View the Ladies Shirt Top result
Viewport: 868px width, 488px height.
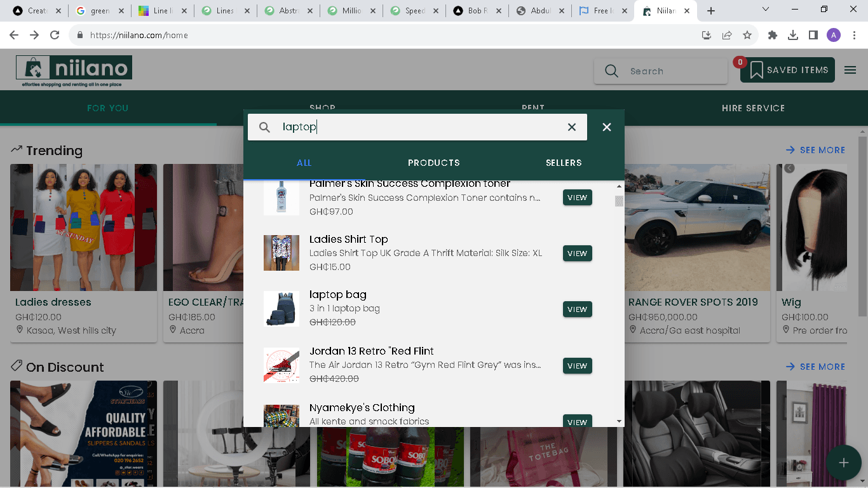click(x=577, y=254)
